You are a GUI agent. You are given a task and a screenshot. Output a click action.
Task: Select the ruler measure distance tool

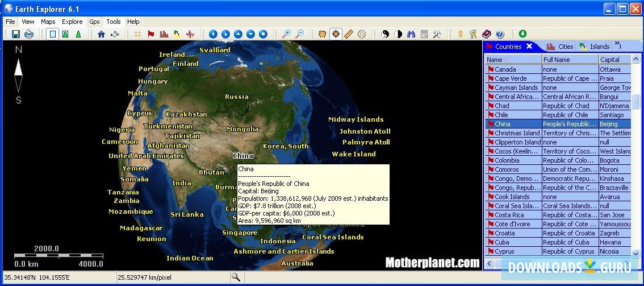coord(349,34)
